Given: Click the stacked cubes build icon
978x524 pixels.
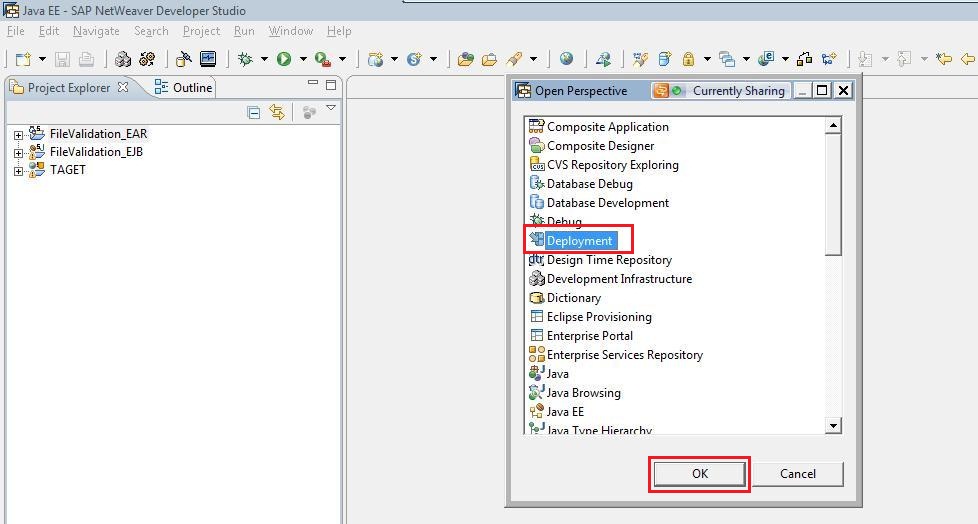Looking at the screenshot, I should [123, 59].
